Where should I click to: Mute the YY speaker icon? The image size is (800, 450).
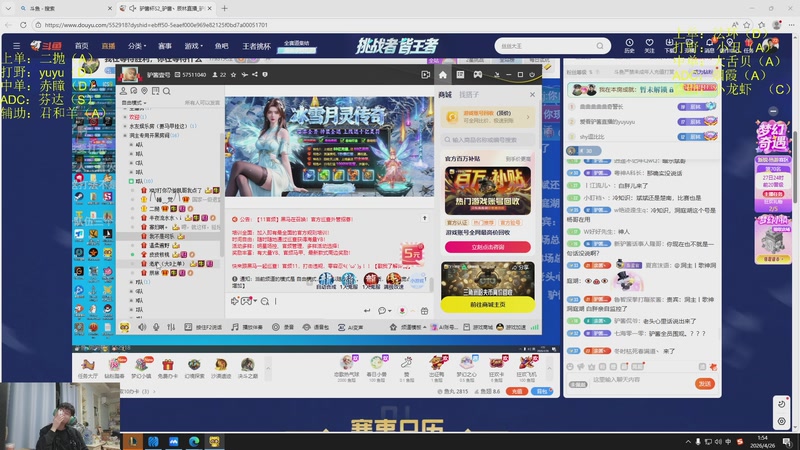[x=142, y=327]
